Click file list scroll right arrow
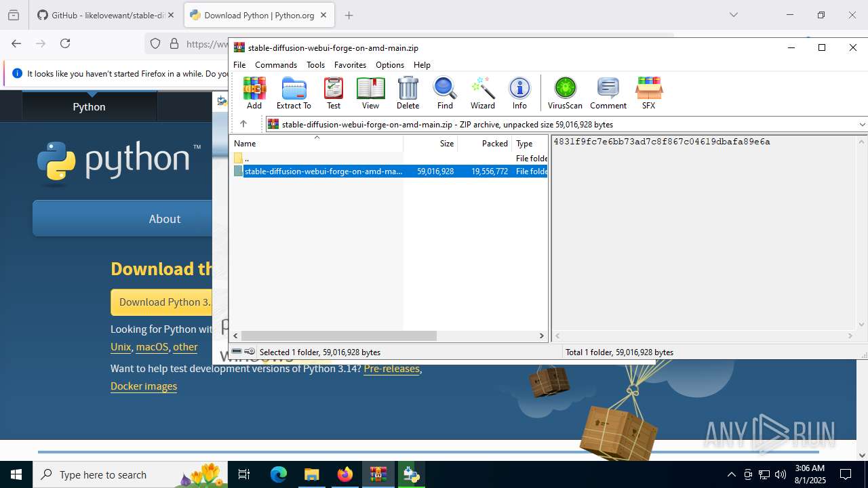 pyautogui.click(x=541, y=335)
